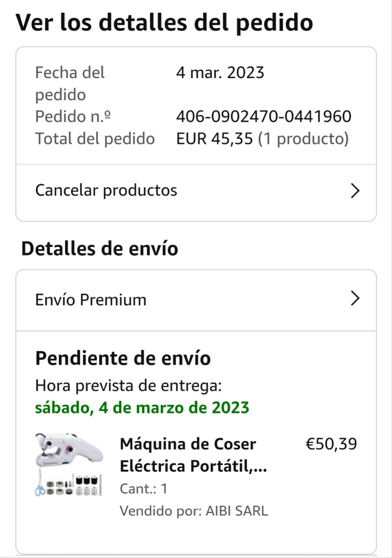
Task: Open the sewing machine product thumbnail
Action: click(69, 465)
